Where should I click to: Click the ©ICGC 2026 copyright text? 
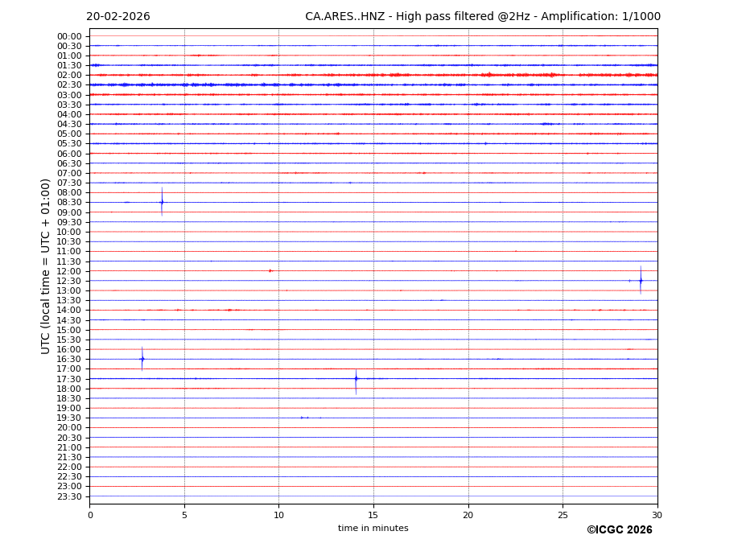click(x=619, y=530)
